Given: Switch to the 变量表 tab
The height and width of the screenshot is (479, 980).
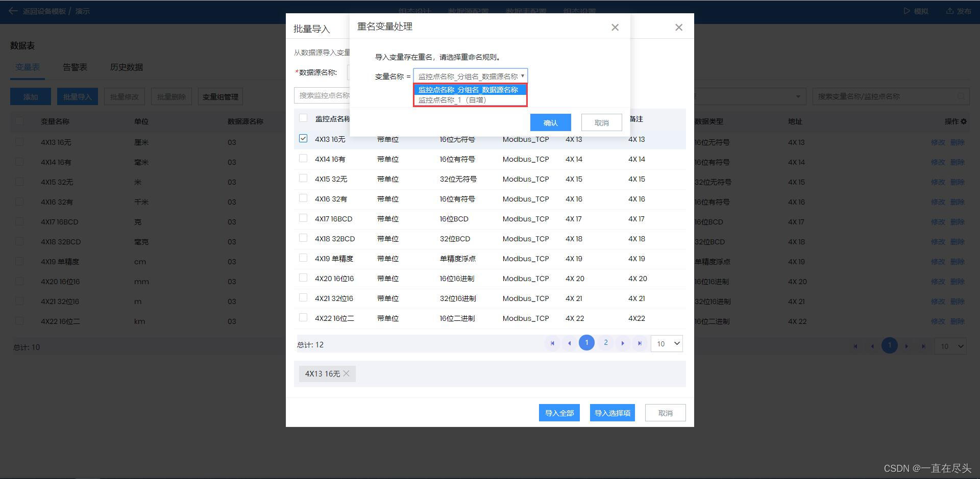Looking at the screenshot, I should tap(27, 67).
